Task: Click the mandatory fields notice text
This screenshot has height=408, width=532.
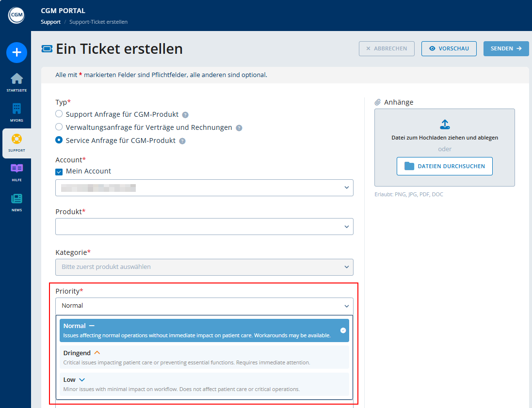Action: 161,75
